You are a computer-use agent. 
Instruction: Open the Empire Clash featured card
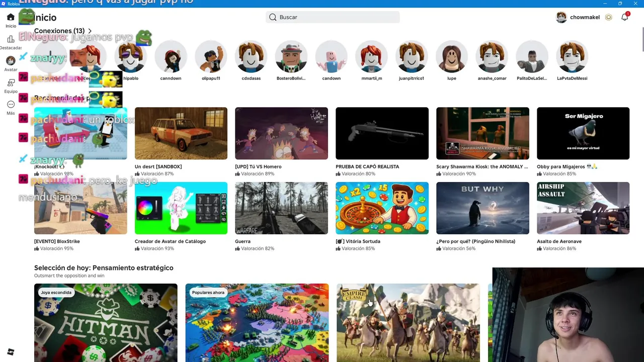[408, 323]
